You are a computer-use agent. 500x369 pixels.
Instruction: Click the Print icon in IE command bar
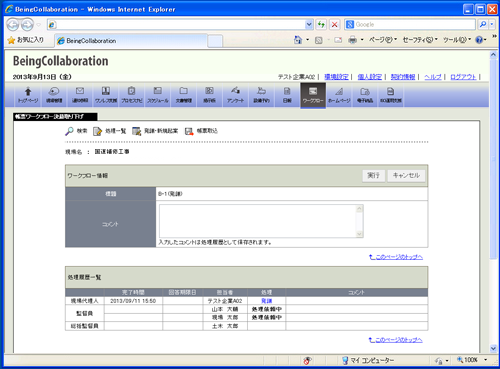click(352, 40)
